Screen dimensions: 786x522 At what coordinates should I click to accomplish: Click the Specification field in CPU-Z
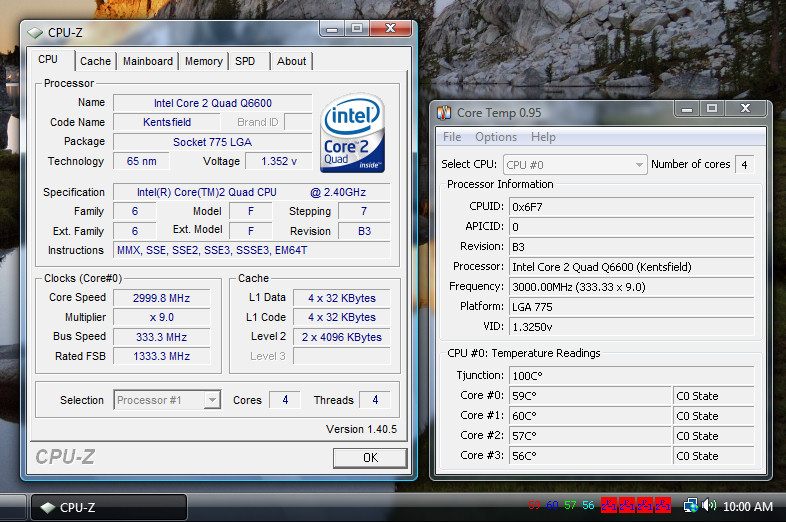pos(252,192)
